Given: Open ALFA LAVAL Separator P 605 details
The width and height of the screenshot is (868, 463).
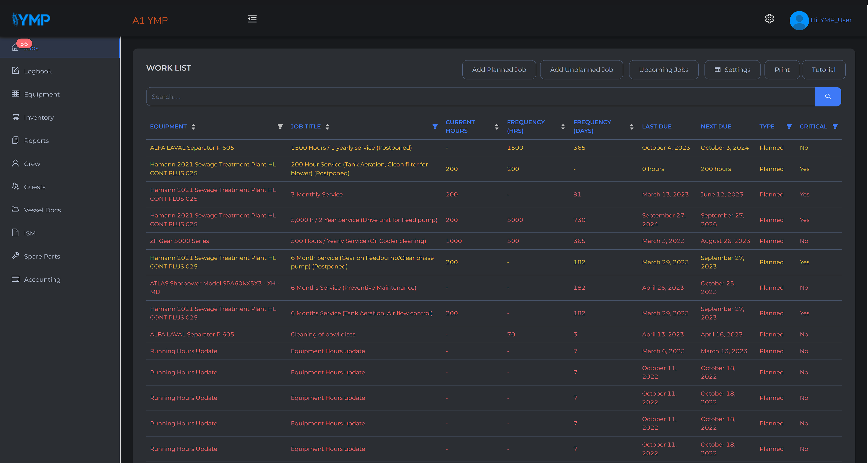Looking at the screenshot, I should point(191,147).
